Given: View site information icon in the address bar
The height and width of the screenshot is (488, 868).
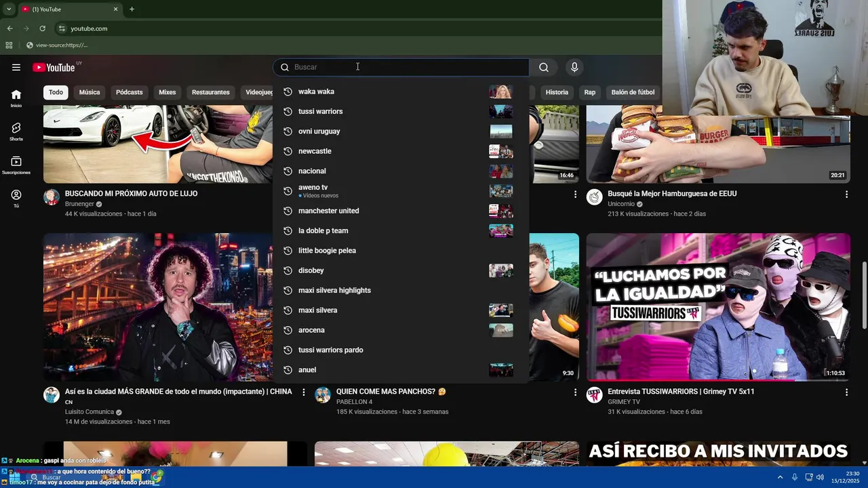Looking at the screenshot, I should tap(62, 28).
